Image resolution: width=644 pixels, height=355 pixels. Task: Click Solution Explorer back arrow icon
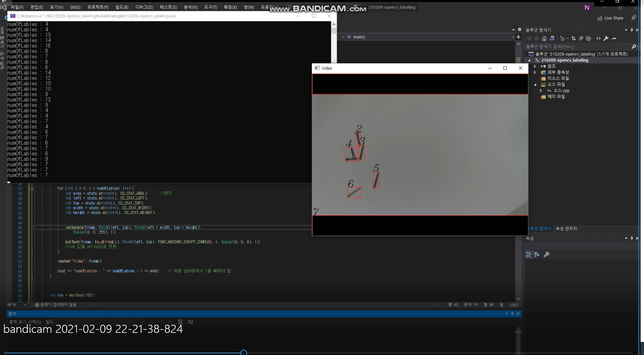click(530, 39)
